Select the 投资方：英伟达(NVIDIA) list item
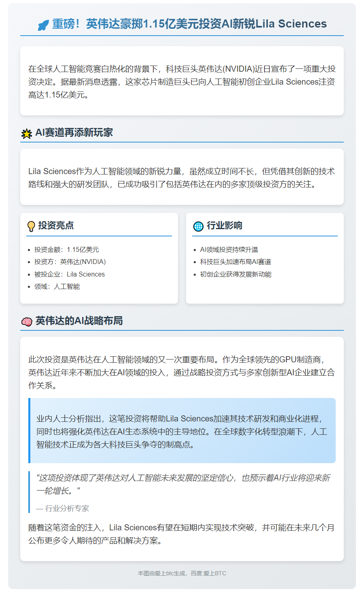This screenshot has width=364, height=602. click(x=70, y=262)
